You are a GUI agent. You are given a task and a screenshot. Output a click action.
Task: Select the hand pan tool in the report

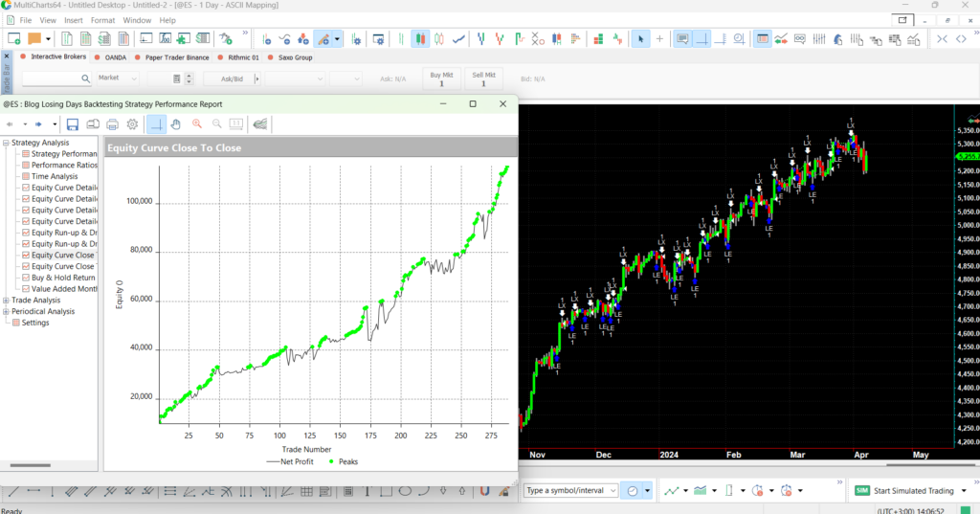coord(175,124)
